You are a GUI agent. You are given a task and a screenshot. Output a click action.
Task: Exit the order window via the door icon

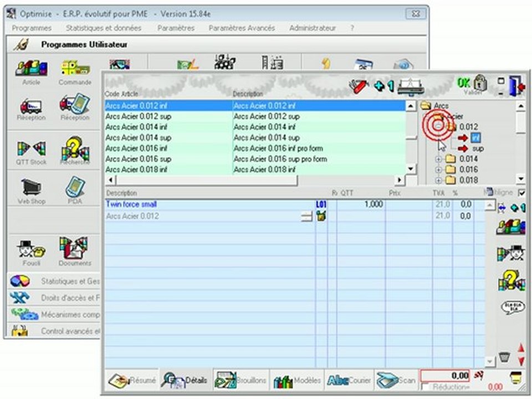(517, 86)
